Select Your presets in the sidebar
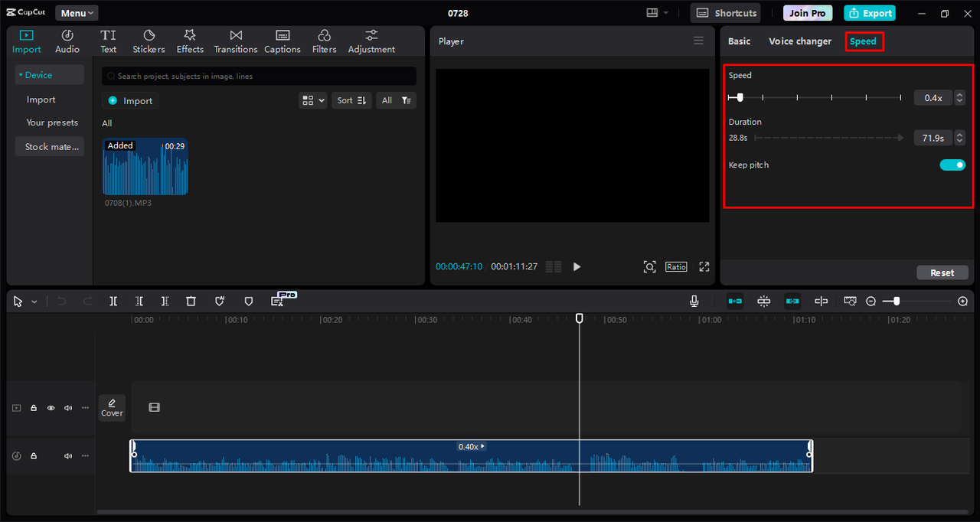Image resolution: width=980 pixels, height=522 pixels. (52, 122)
